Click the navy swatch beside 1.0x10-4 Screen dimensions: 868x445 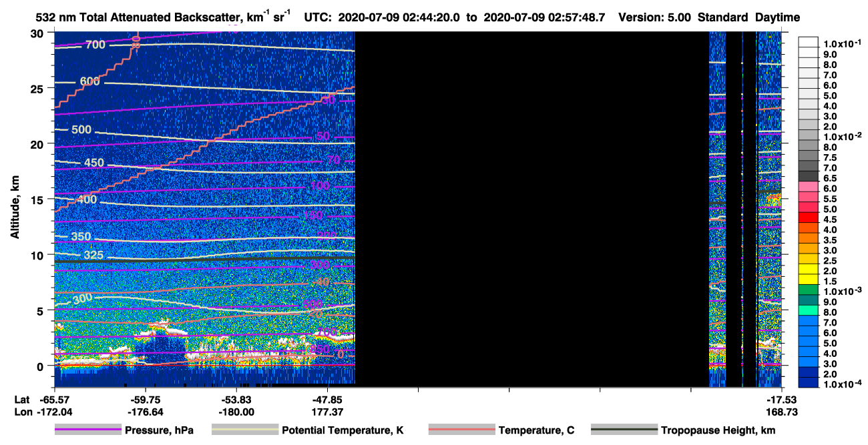(x=809, y=383)
